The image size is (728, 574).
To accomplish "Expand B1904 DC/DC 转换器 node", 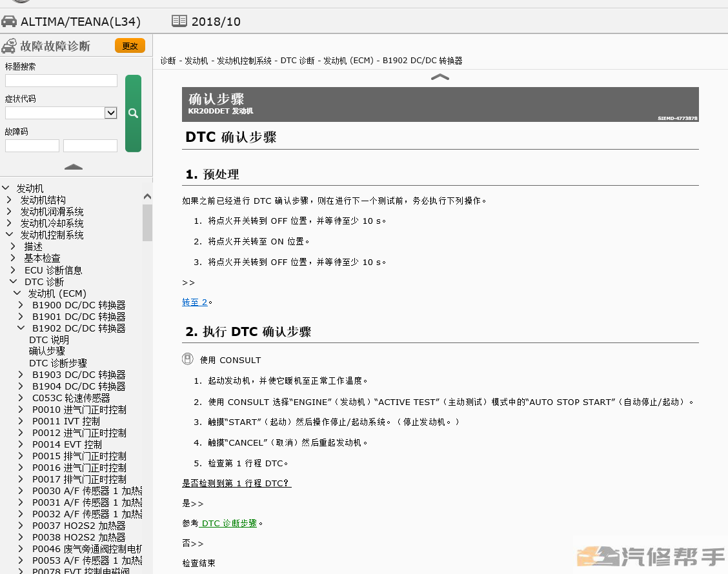I will [x=21, y=386].
